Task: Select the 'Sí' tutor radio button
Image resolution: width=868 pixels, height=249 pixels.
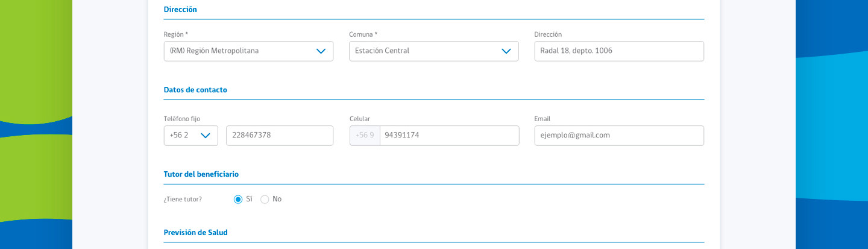Action: (238, 200)
